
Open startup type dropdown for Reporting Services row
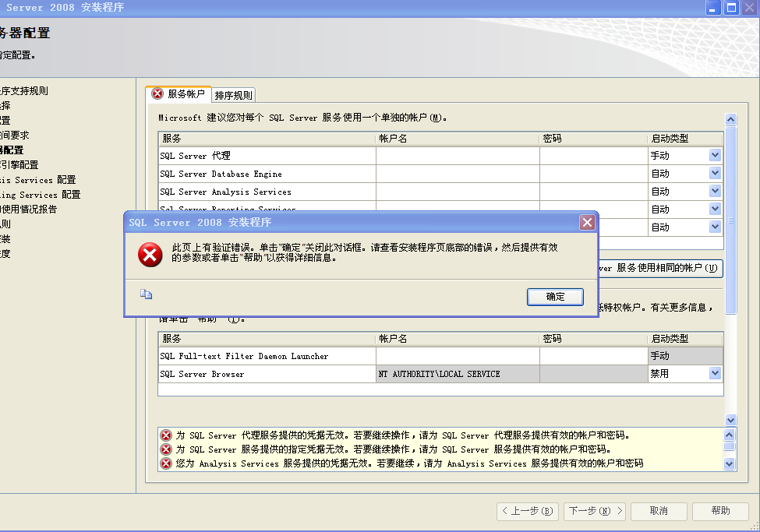tap(715, 210)
